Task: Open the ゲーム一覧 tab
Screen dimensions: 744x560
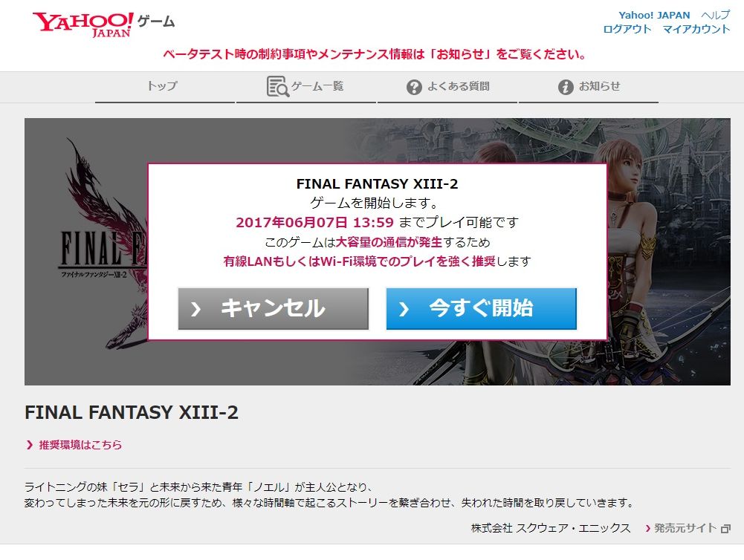Action: (306, 87)
